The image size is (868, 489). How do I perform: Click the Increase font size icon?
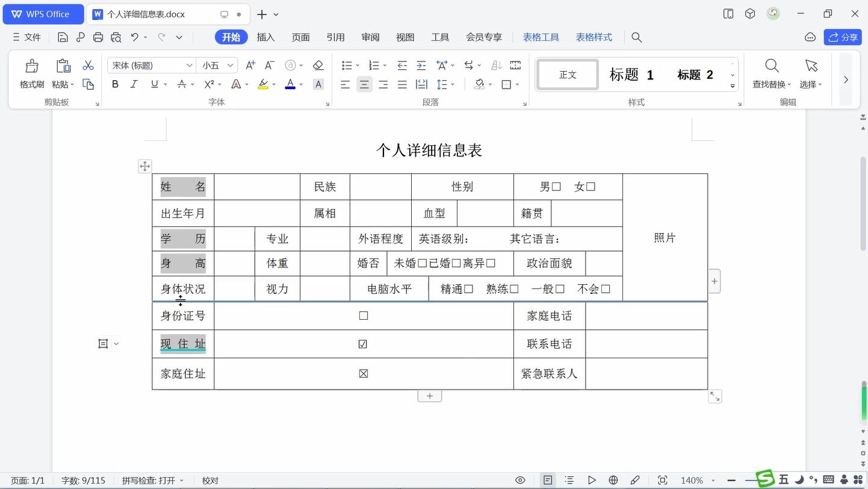250,65
